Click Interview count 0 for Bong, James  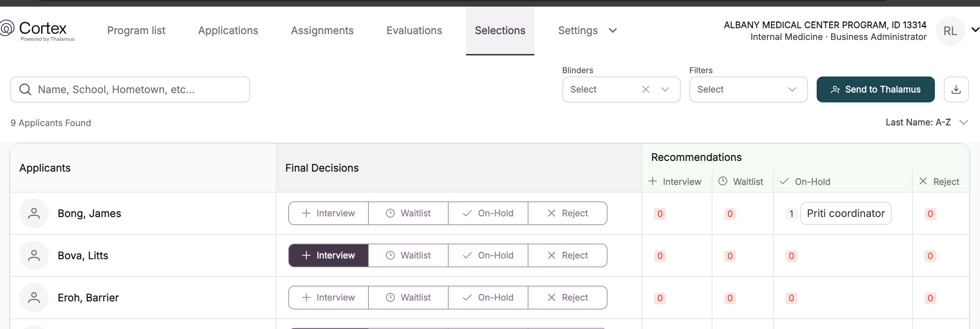pyautogui.click(x=660, y=214)
